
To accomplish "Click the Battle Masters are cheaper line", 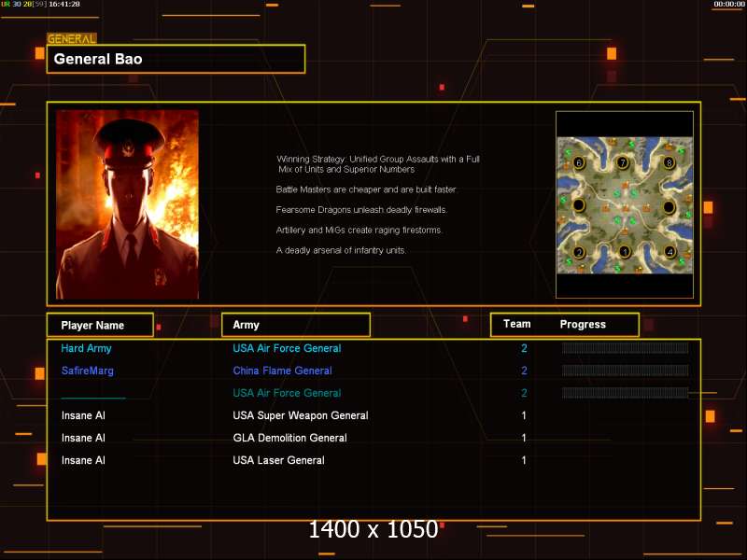I will 366,189.
